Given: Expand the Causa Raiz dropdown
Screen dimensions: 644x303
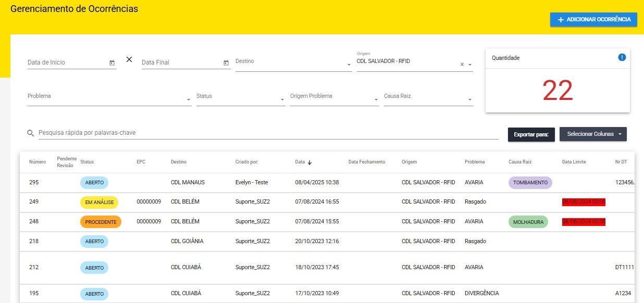Looking at the screenshot, I should pos(469,99).
